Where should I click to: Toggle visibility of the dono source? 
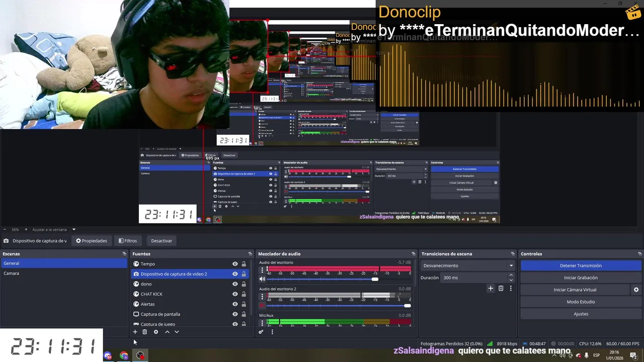point(235,284)
